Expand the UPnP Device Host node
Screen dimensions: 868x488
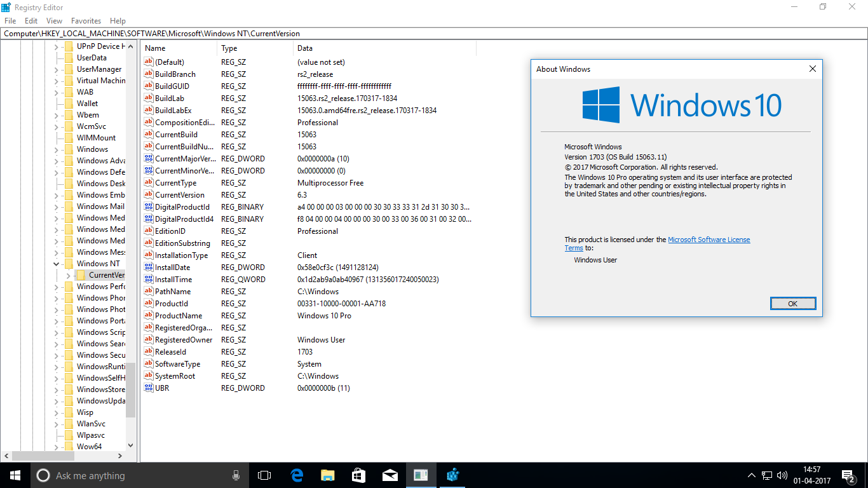(x=56, y=46)
